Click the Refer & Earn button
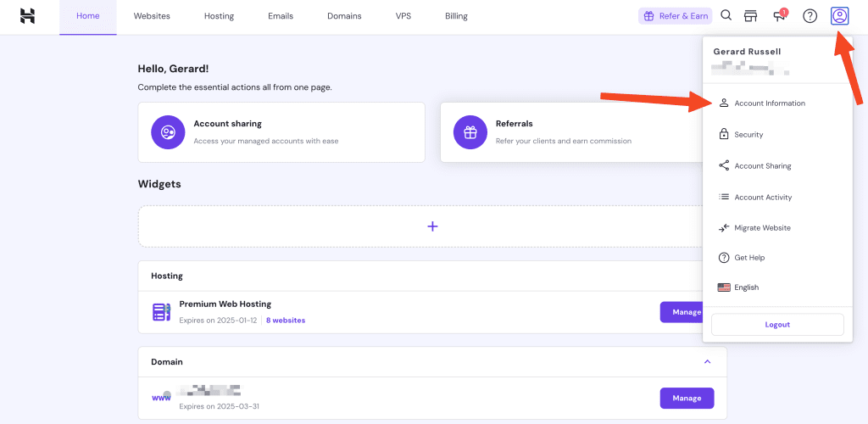 tap(675, 16)
